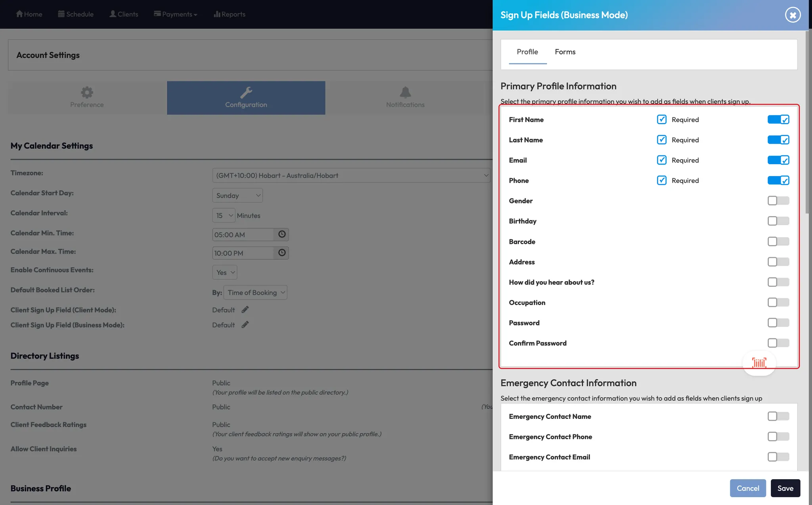Switch to the Forms tab
This screenshot has height=505, width=812.
point(565,52)
